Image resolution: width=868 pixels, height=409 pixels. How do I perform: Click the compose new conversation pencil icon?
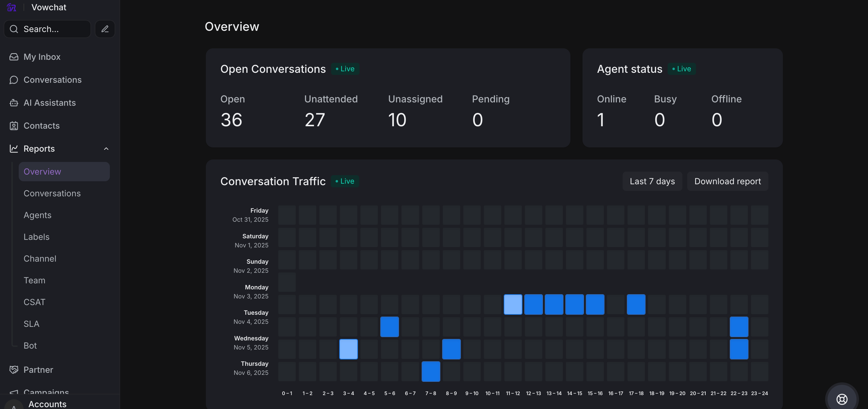[x=105, y=29]
